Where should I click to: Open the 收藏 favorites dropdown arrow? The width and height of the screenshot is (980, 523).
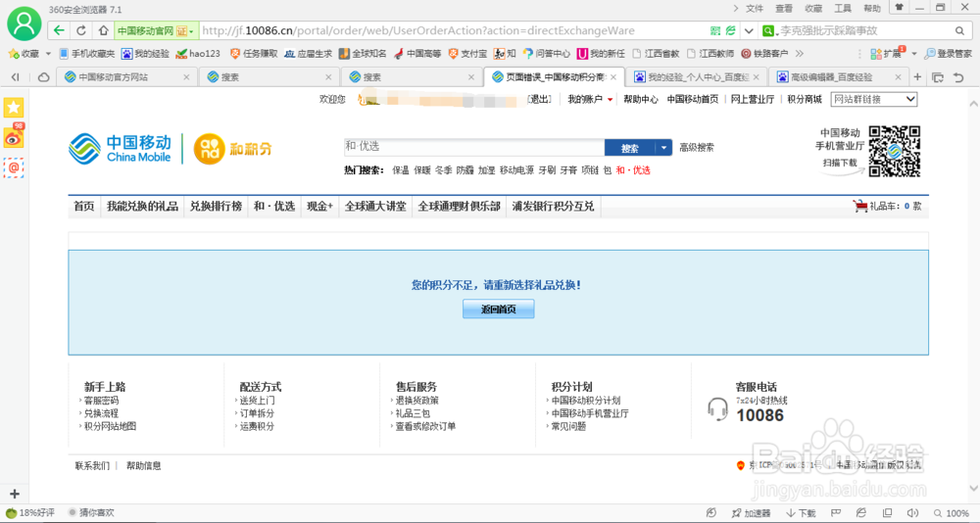pos(48,55)
